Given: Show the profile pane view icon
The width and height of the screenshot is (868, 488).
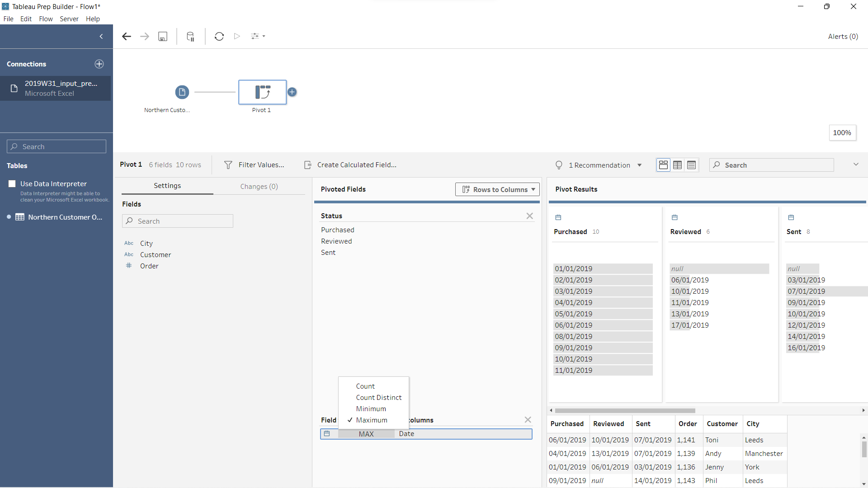Looking at the screenshot, I should tap(663, 165).
